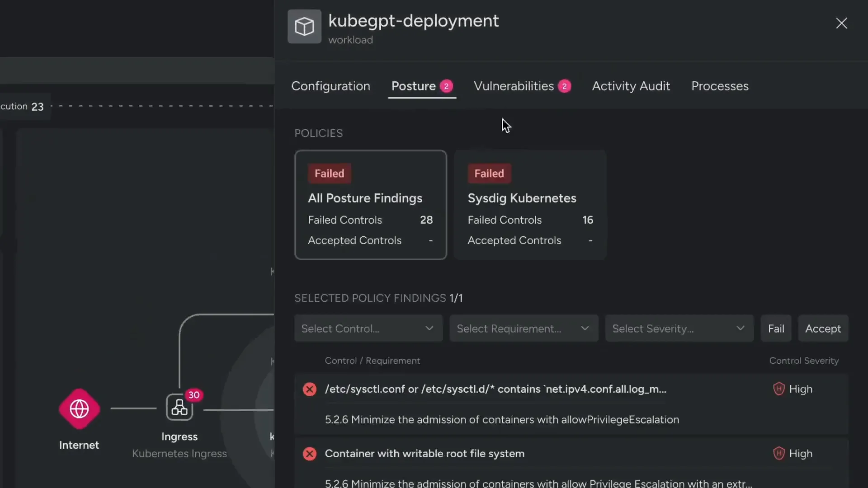868x488 pixels.
Task: Click the fail icon on sysctl.conf control
Action: [x=310, y=389]
